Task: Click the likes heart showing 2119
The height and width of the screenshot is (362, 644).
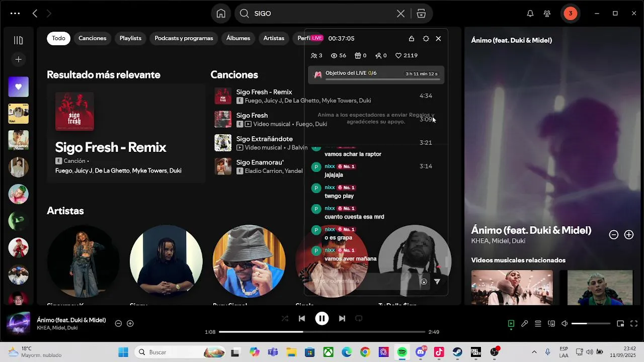Action: coord(406,56)
